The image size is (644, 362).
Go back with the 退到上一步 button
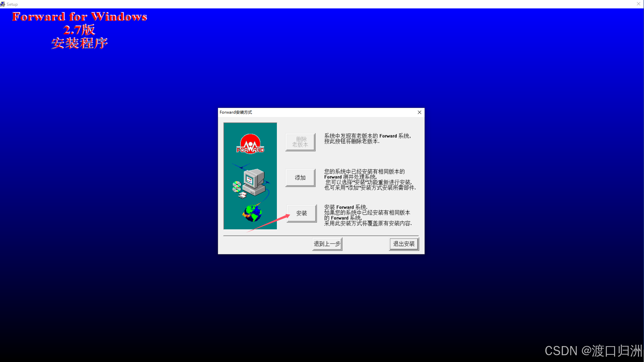point(327,244)
